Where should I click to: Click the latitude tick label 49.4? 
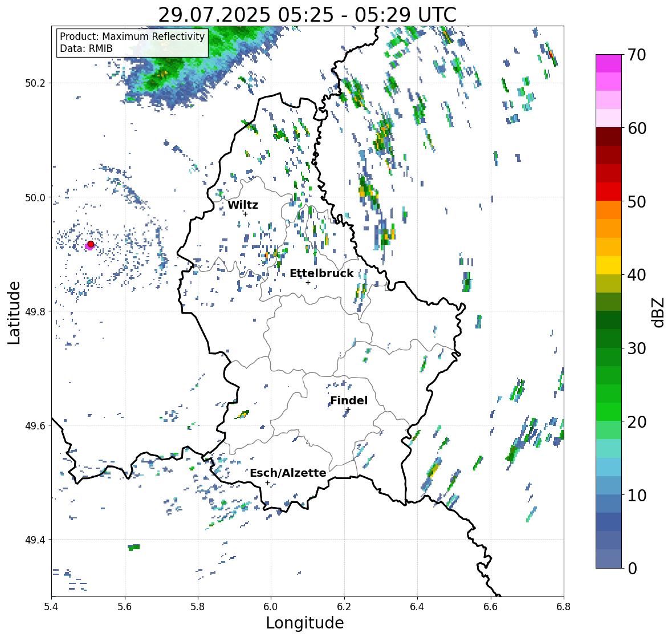point(35,540)
